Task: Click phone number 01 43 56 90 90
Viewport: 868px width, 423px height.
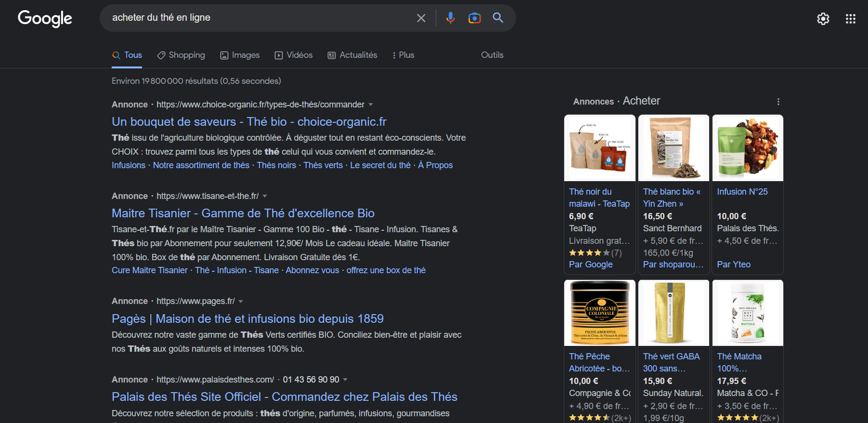Action: click(x=311, y=380)
